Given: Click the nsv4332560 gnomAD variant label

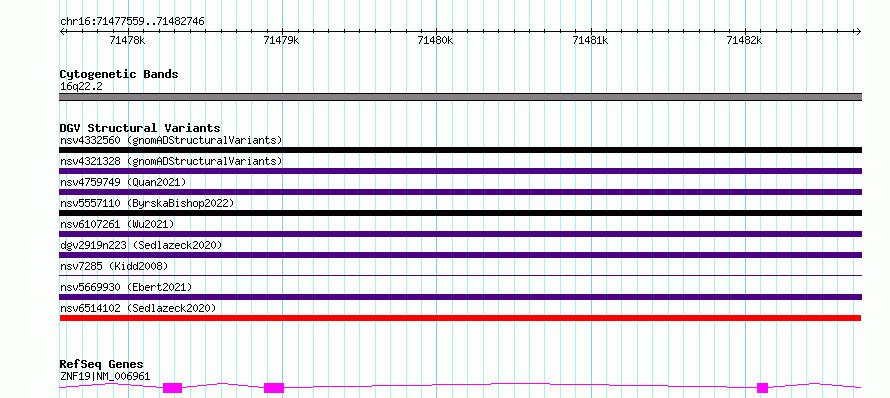Looking at the screenshot, I should point(171,140).
